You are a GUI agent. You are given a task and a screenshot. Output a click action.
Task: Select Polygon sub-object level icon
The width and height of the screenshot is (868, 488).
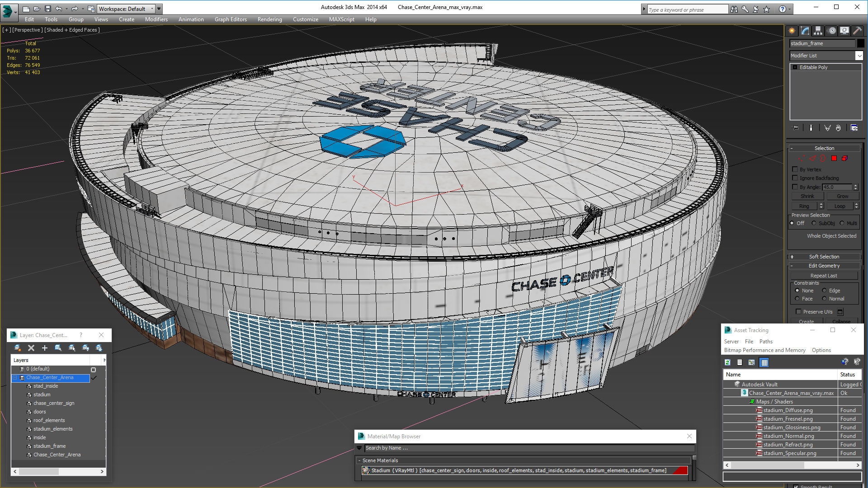click(x=834, y=158)
